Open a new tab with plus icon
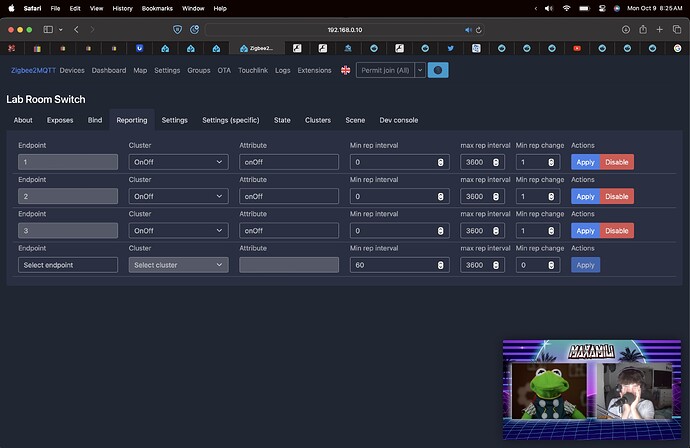 (x=659, y=29)
